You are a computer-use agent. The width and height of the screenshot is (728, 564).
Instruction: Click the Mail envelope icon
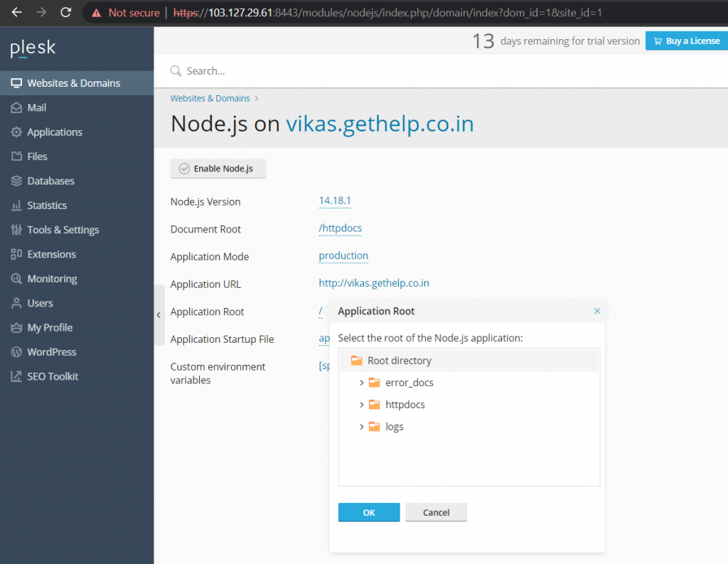coord(16,108)
